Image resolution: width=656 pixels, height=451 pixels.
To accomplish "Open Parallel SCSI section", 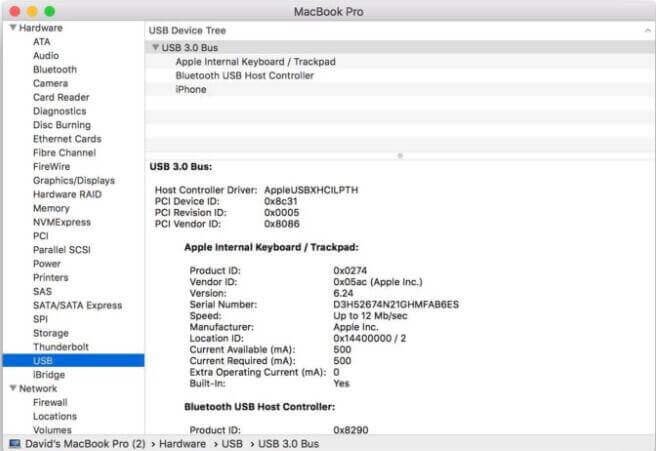I will pyautogui.click(x=62, y=249).
